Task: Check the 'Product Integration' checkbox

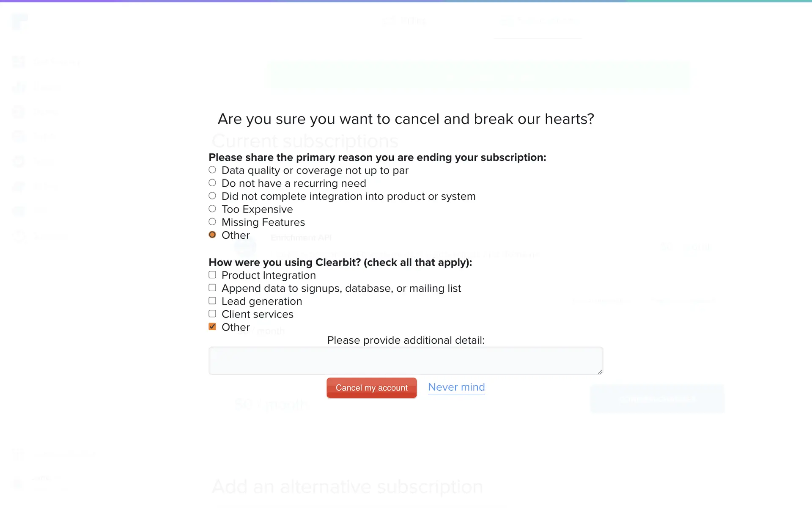Action: coord(212,275)
